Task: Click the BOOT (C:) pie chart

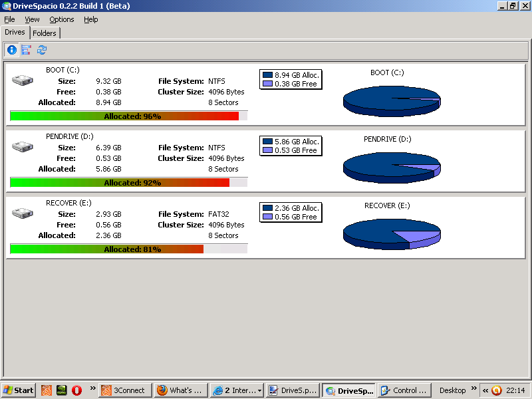Action: tap(392, 101)
